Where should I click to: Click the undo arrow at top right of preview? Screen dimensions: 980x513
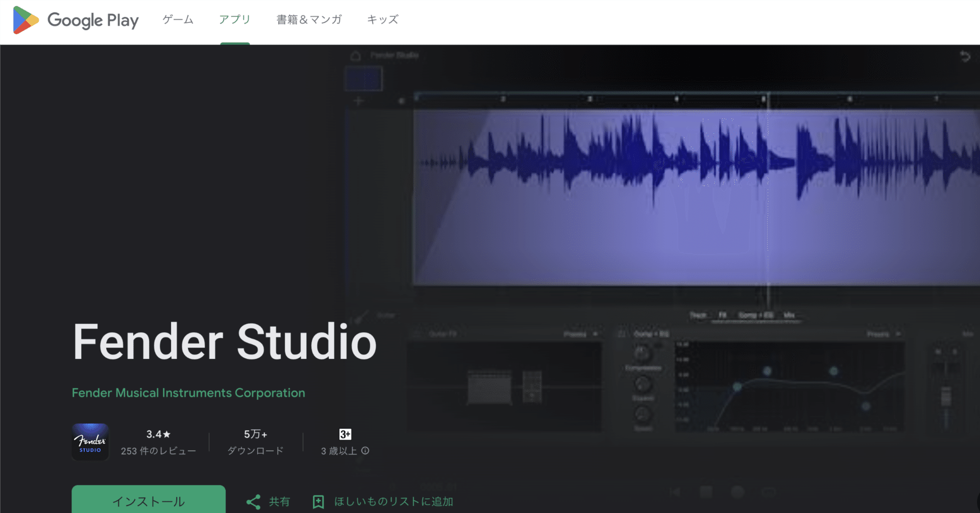(966, 56)
